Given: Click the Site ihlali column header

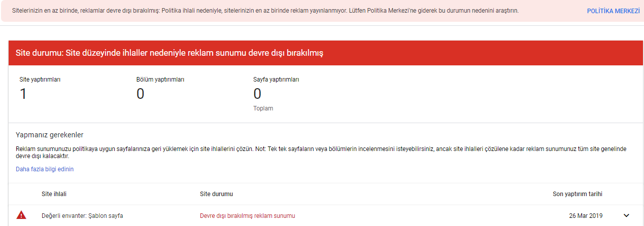Looking at the screenshot, I should click(54, 194).
